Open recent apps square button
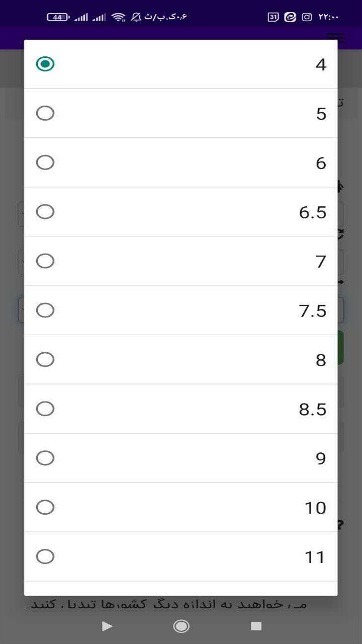This screenshot has height=644, width=362. coord(256,626)
